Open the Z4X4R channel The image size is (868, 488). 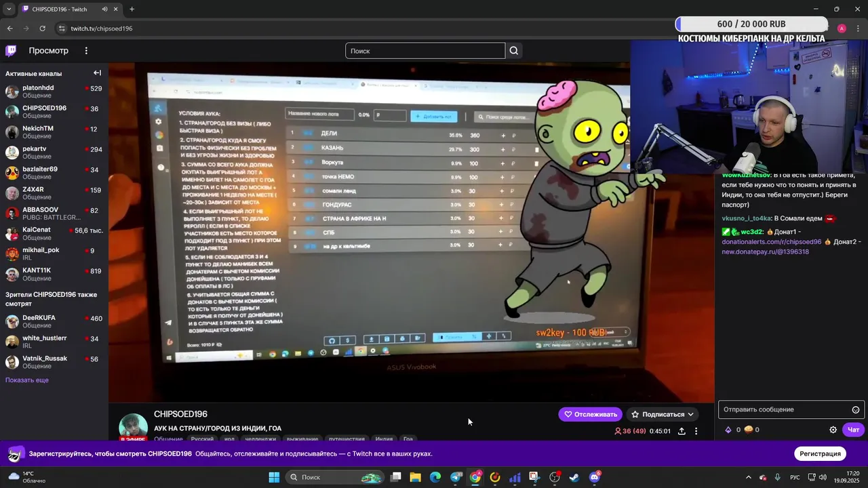(54, 193)
